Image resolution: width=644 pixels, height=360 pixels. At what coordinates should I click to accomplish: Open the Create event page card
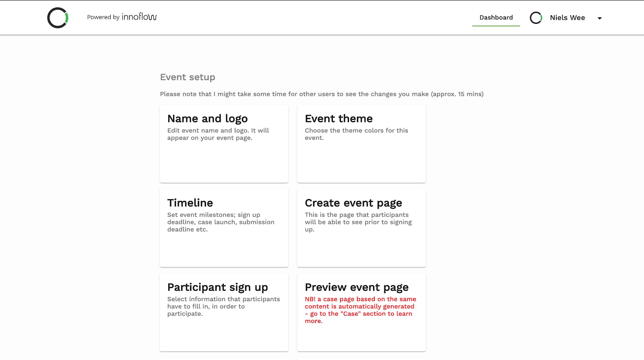pos(361,228)
